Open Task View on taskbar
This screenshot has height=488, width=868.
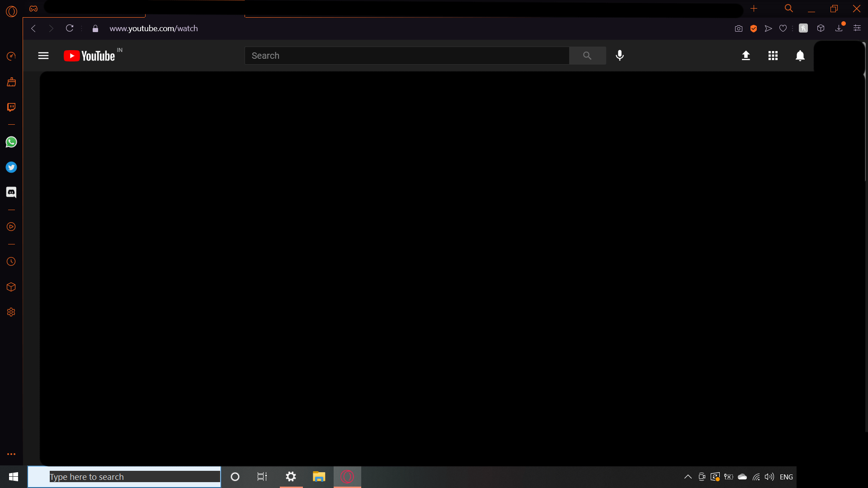[262, 477]
